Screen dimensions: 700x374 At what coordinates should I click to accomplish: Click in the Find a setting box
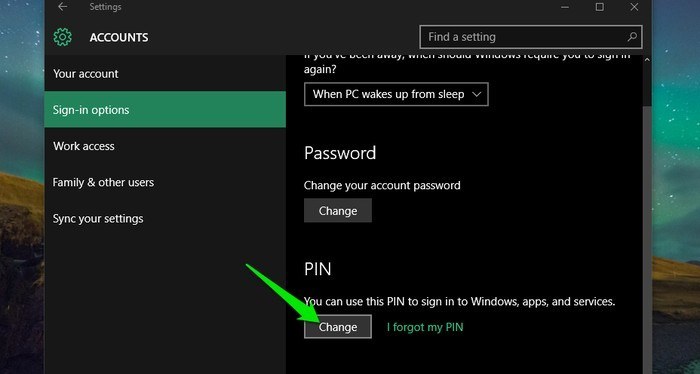(531, 37)
